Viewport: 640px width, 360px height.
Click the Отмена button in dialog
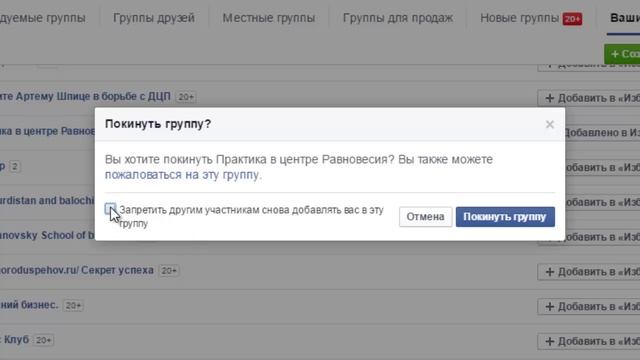click(x=425, y=217)
